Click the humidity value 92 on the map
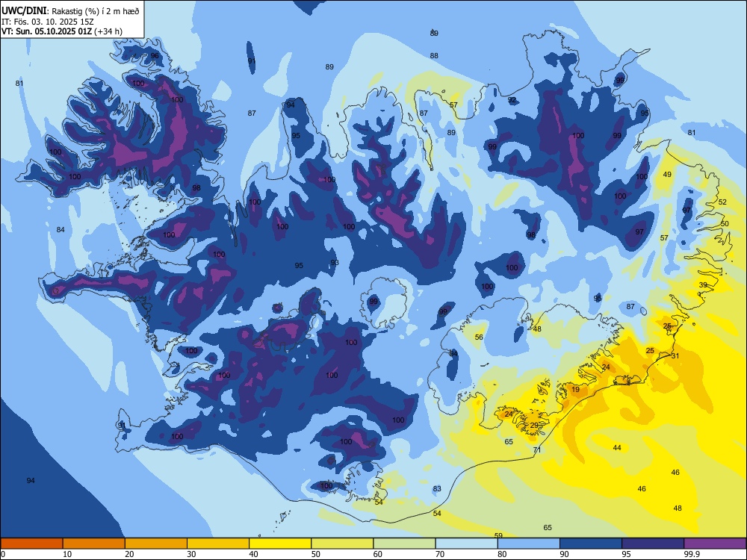 pyautogui.click(x=512, y=100)
